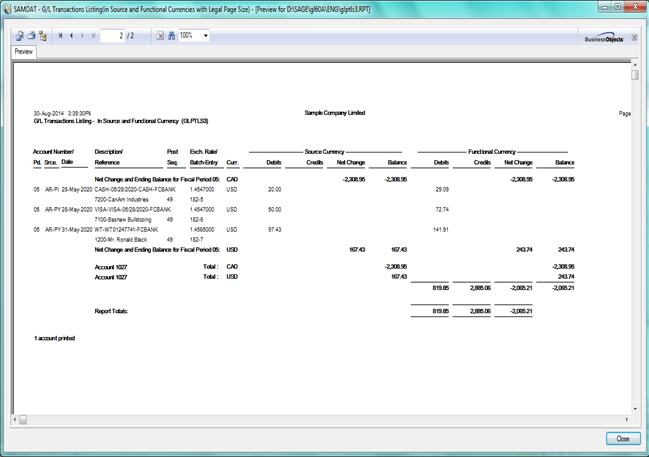
Task: Click 'Exch. Rate/' column header
Action: 204,152
